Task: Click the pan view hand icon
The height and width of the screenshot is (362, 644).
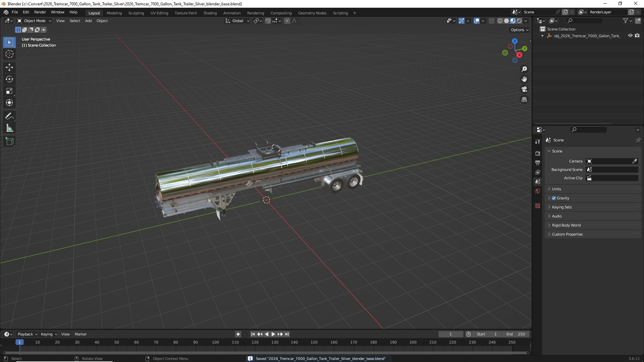Action: (x=524, y=79)
